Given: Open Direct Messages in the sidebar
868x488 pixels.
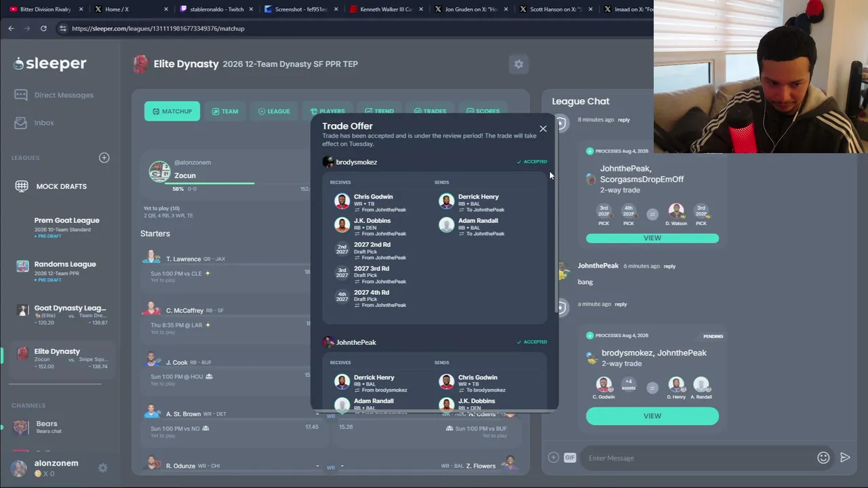Looking at the screenshot, I should pyautogui.click(x=54, y=95).
